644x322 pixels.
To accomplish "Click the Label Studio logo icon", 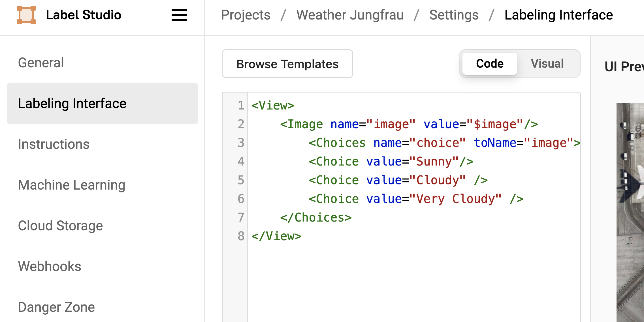I will pos(26,15).
